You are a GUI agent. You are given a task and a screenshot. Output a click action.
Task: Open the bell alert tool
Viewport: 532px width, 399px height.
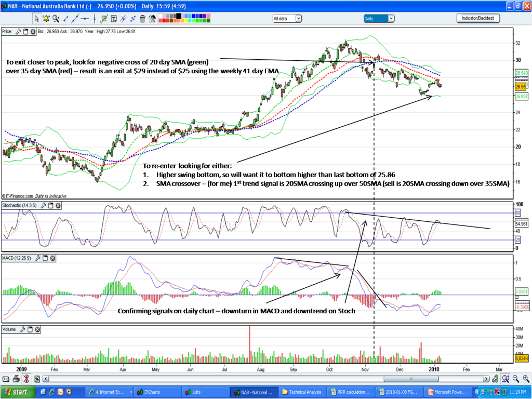(46, 19)
